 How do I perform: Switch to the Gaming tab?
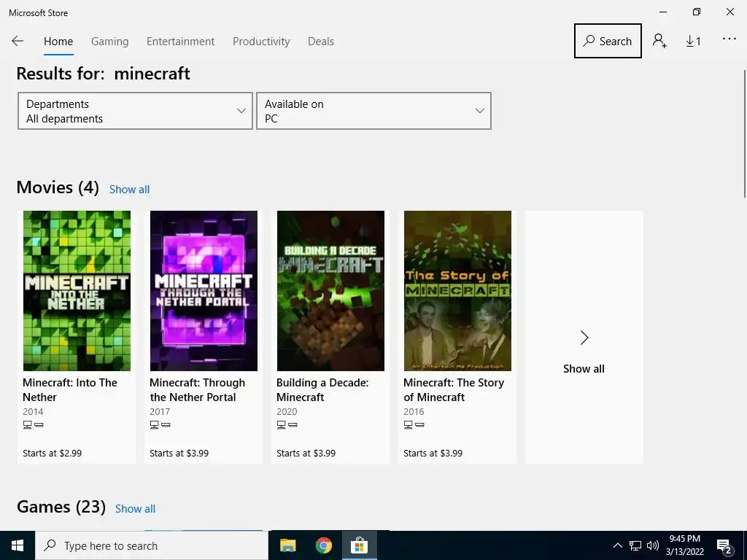click(109, 42)
